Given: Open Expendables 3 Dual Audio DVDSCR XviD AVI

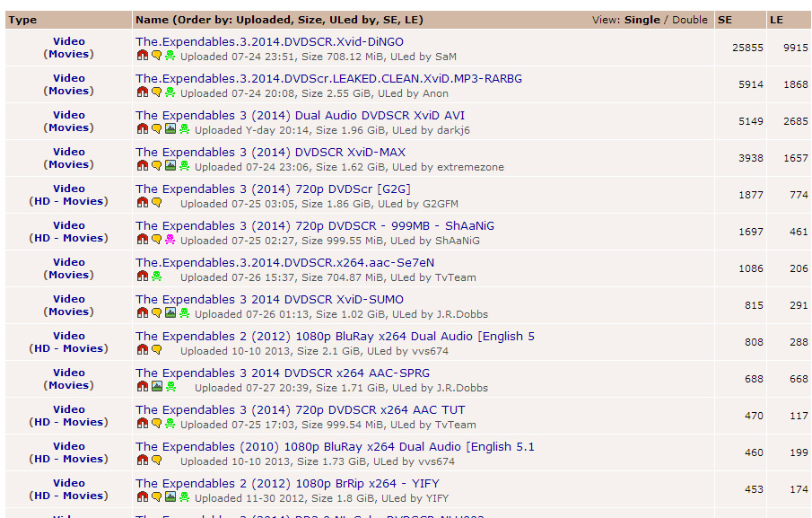Looking at the screenshot, I should click(x=301, y=115).
